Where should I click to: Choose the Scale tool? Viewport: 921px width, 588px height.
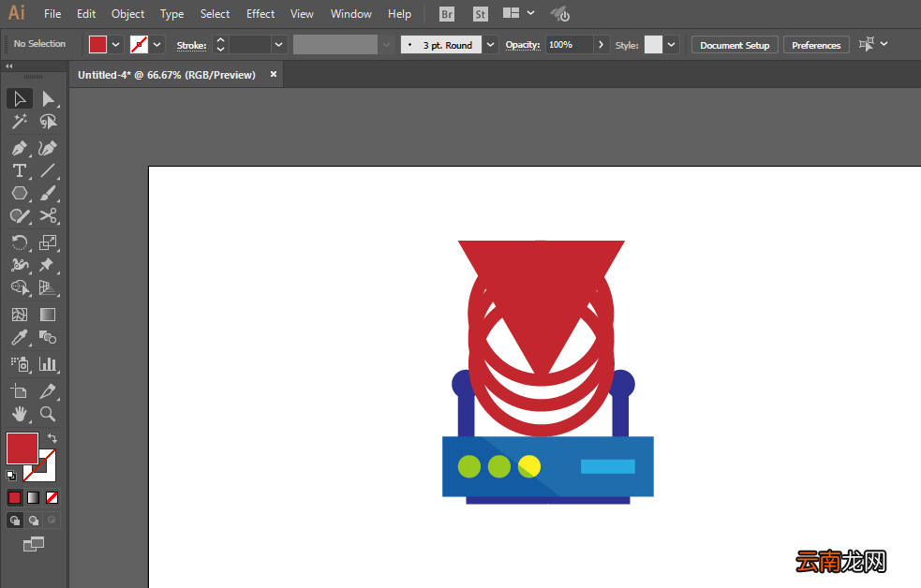(x=48, y=243)
